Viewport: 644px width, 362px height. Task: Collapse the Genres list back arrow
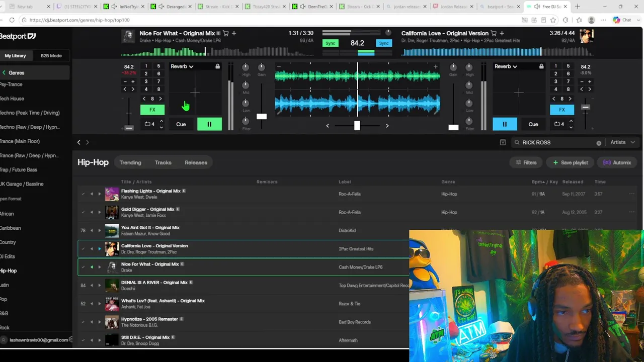[4, 73]
